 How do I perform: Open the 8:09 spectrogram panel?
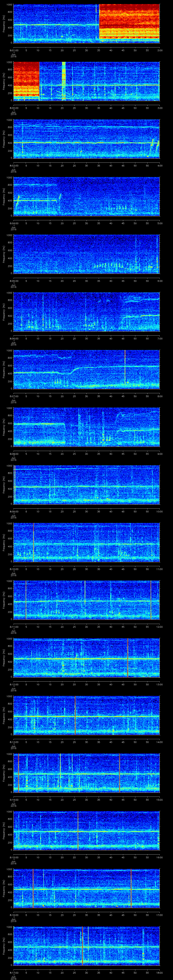(87, 484)
